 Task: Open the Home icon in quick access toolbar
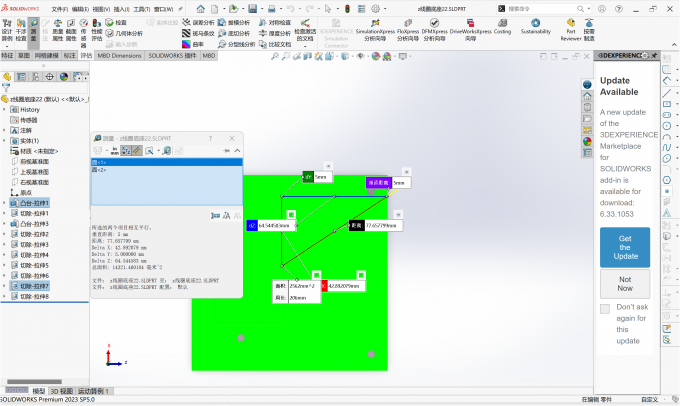pyautogui.click(x=200, y=9)
